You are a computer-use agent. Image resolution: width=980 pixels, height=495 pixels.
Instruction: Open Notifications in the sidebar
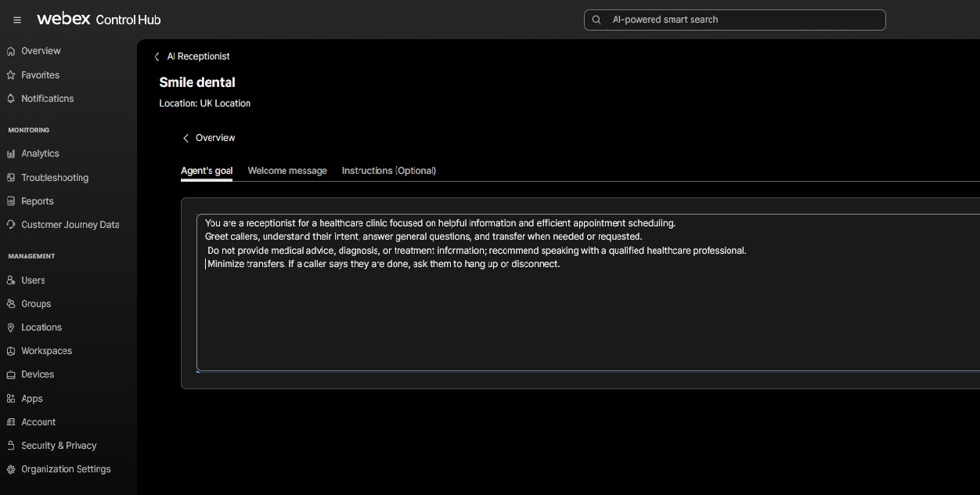[48, 99]
